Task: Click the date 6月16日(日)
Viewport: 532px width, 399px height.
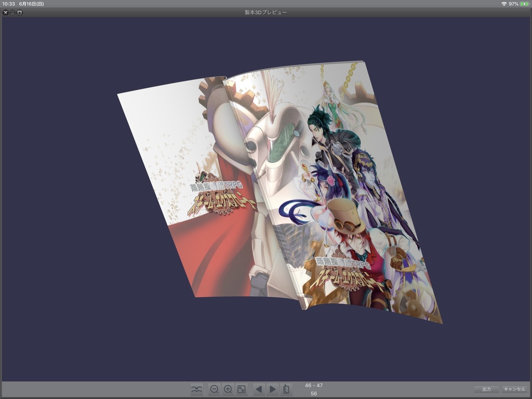Action: tap(31, 4)
